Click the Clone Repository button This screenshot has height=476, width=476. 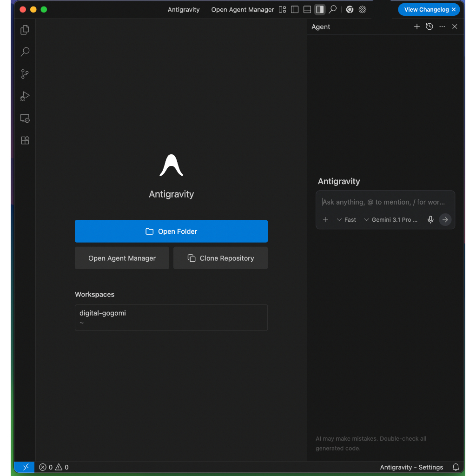point(220,258)
